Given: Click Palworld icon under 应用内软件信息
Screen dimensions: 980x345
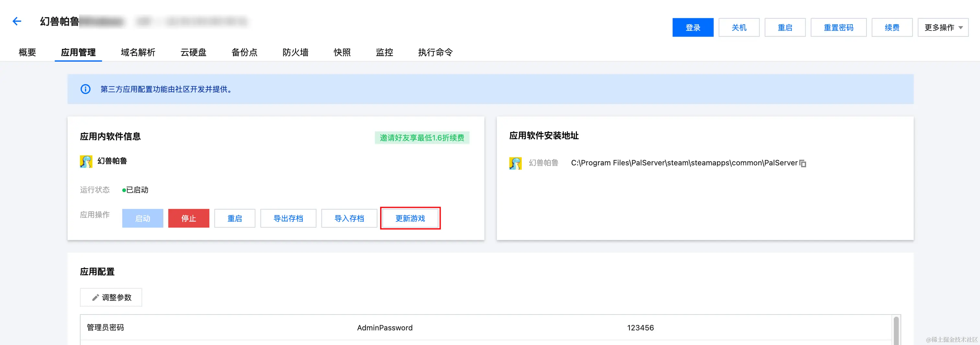Looking at the screenshot, I should (x=86, y=161).
